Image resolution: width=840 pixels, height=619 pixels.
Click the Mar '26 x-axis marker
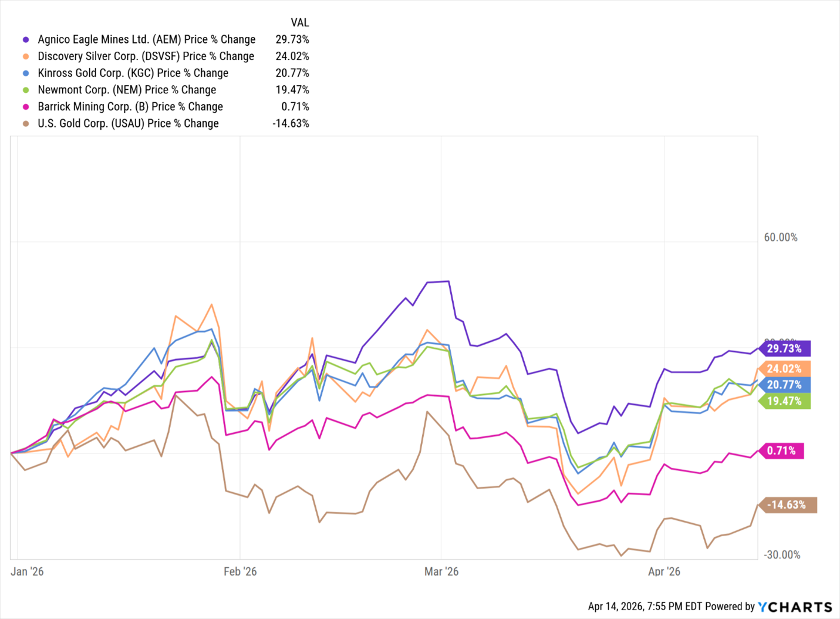(441, 571)
